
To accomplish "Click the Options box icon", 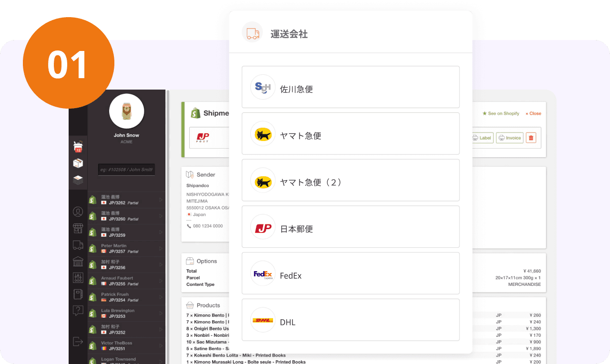I will click(190, 261).
